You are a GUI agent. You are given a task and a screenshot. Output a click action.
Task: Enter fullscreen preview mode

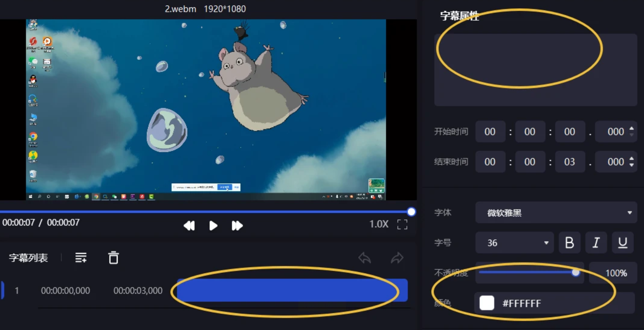(402, 224)
